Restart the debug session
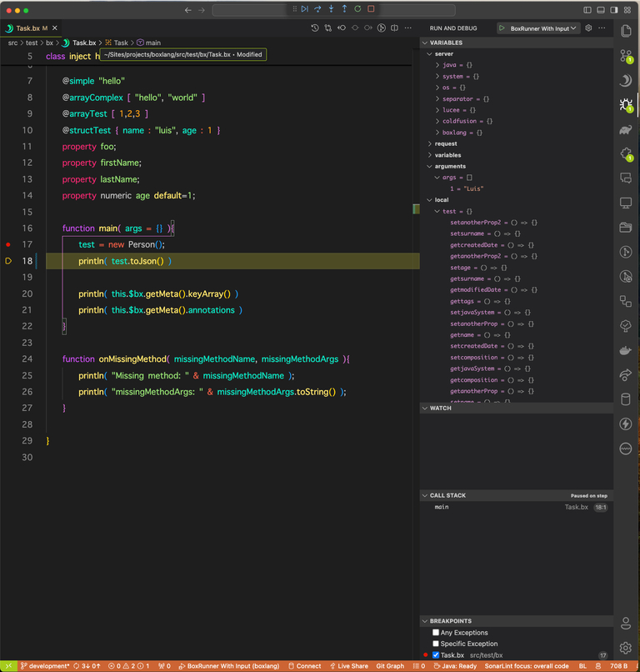This screenshot has height=672, width=640. click(357, 9)
